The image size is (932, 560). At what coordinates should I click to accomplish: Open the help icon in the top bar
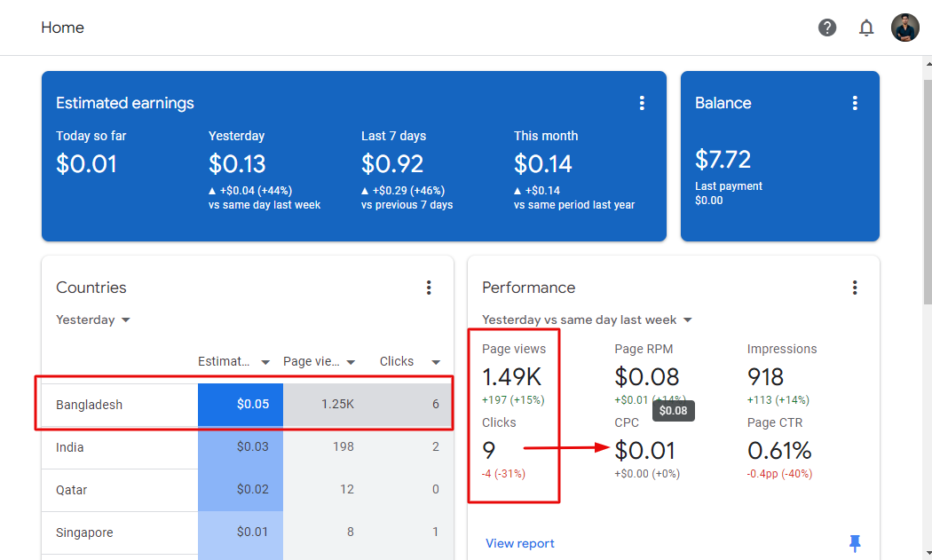coord(827,28)
